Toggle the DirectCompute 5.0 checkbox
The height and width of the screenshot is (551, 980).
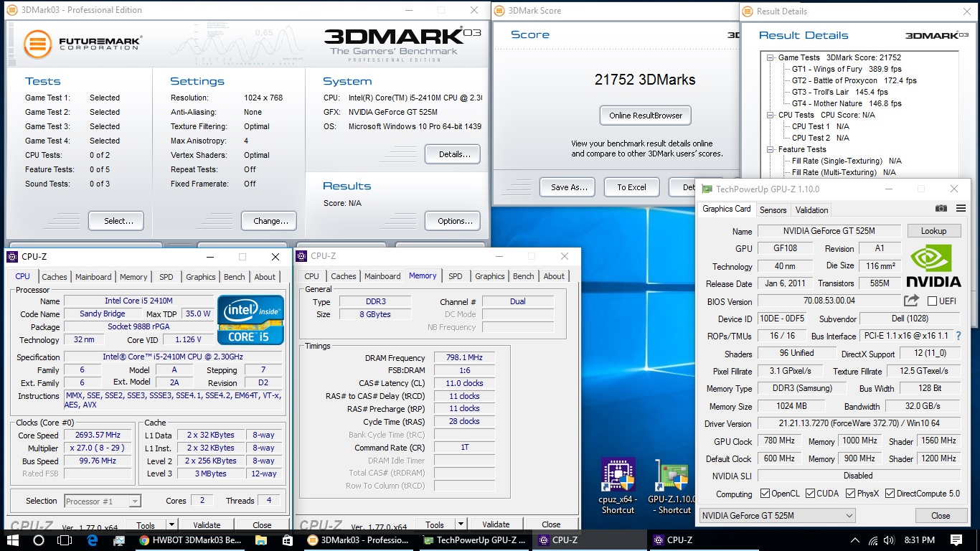(890, 494)
